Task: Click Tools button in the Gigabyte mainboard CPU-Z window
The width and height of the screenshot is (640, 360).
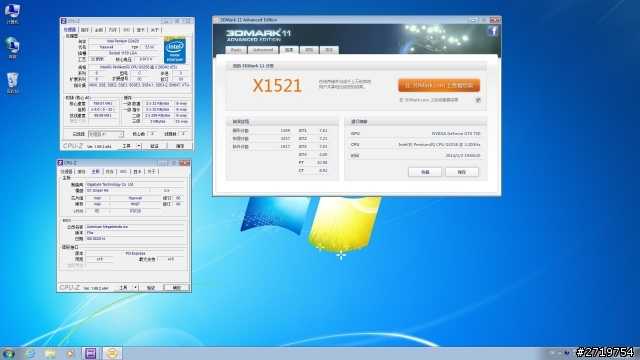Action: click(123, 288)
